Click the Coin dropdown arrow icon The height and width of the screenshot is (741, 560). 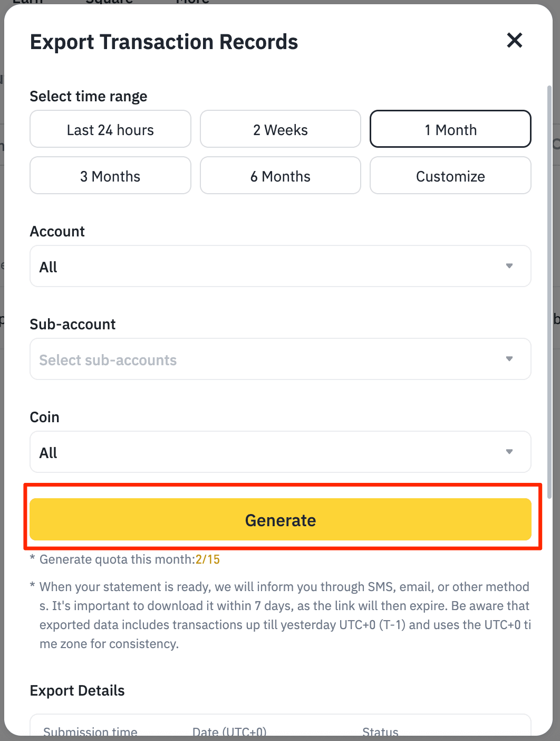[x=509, y=452]
